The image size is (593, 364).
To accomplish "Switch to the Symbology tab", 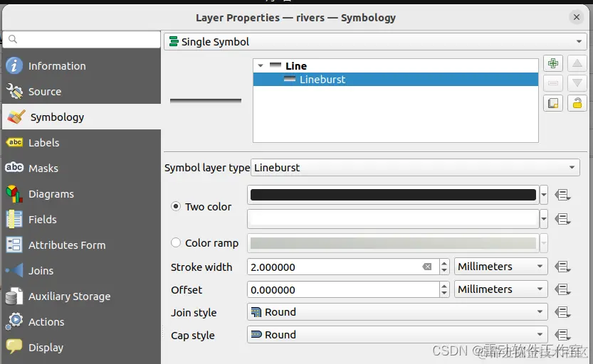I will pyautogui.click(x=81, y=117).
